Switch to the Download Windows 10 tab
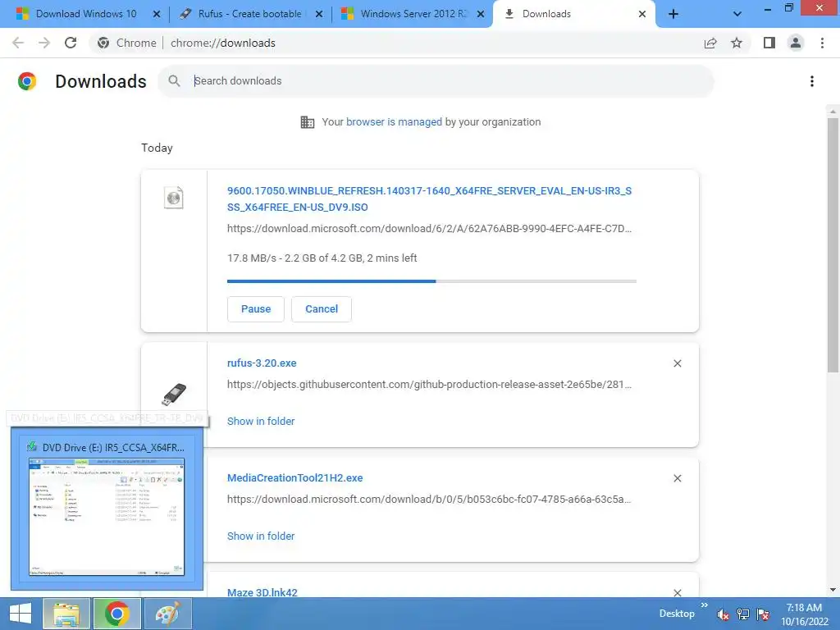 [85, 14]
